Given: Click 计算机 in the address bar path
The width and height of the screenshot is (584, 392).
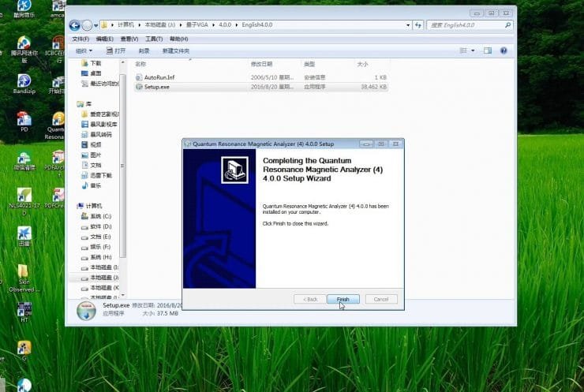Looking at the screenshot, I should (x=125, y=24).
